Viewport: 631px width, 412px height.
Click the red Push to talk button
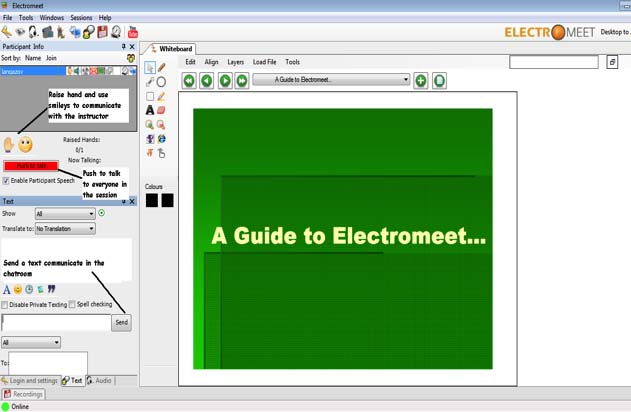[31, 166]
